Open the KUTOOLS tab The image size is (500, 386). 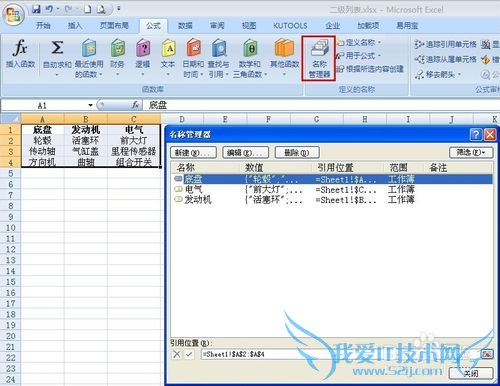pyautogui.click(x=290, y=26)
